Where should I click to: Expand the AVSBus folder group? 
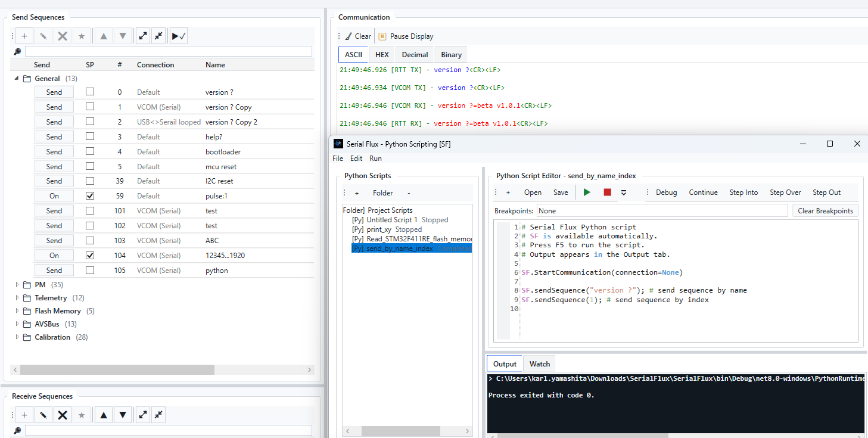tap(17, 324)
